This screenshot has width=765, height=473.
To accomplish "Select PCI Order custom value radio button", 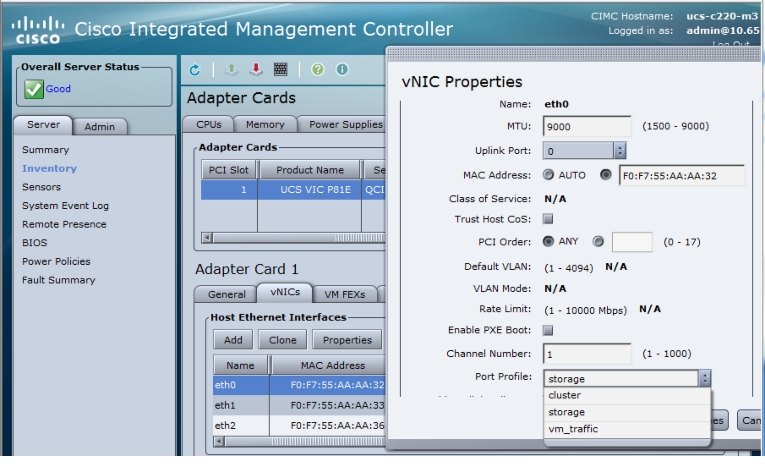I will click(598, 241).
